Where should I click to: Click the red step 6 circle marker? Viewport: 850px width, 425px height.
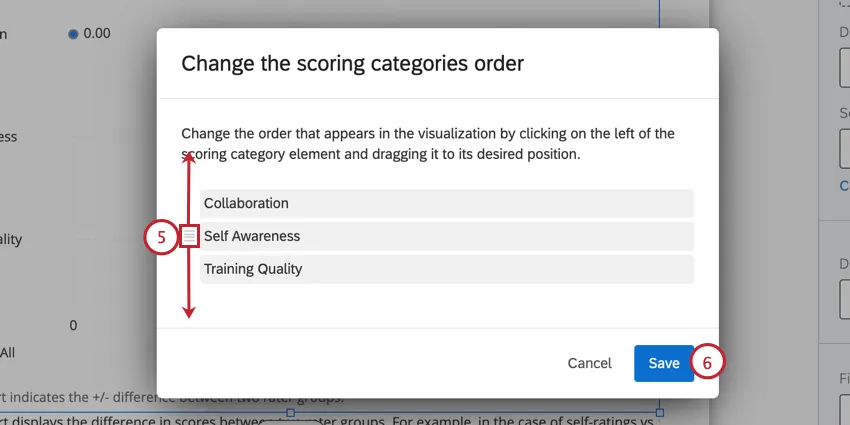(x=707, y=364)
